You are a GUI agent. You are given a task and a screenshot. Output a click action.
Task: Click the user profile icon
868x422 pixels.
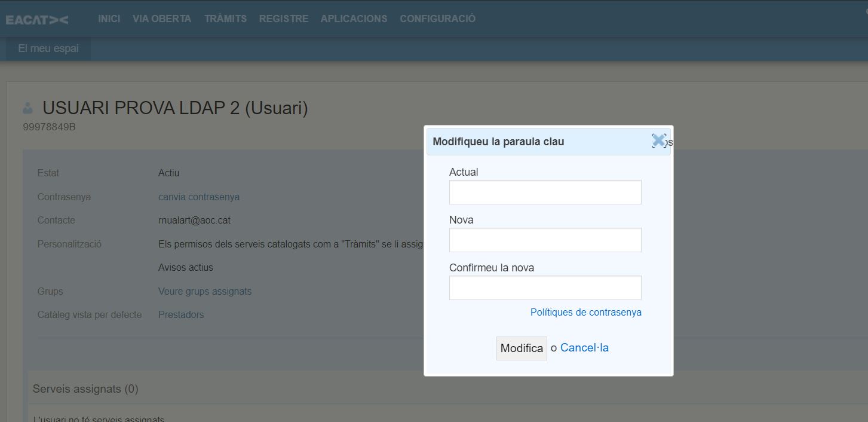(x=27, y=109)
